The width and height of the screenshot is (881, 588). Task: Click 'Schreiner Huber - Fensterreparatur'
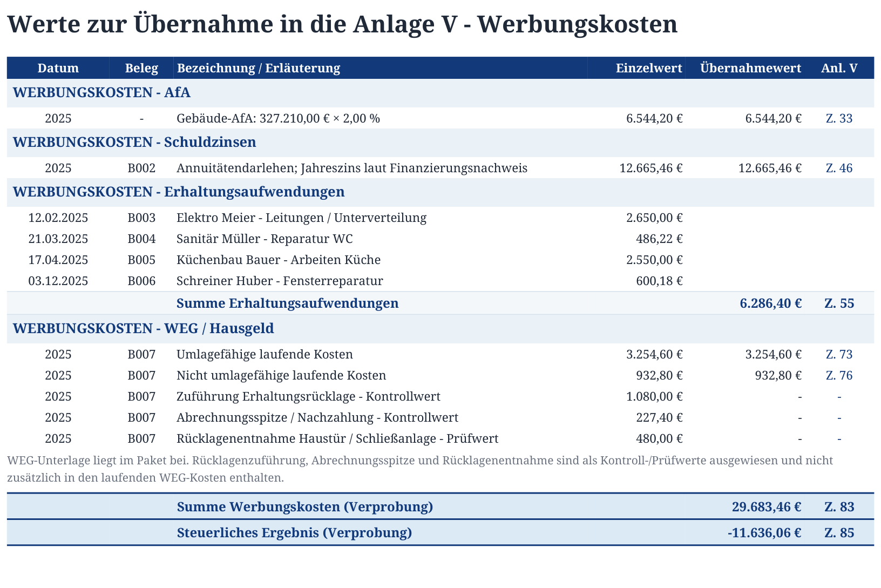(x=280, y=281)
